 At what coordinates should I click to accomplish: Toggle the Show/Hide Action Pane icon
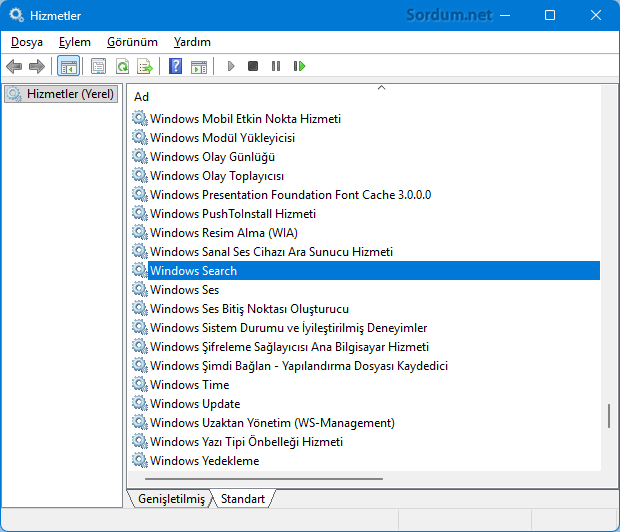199,66
